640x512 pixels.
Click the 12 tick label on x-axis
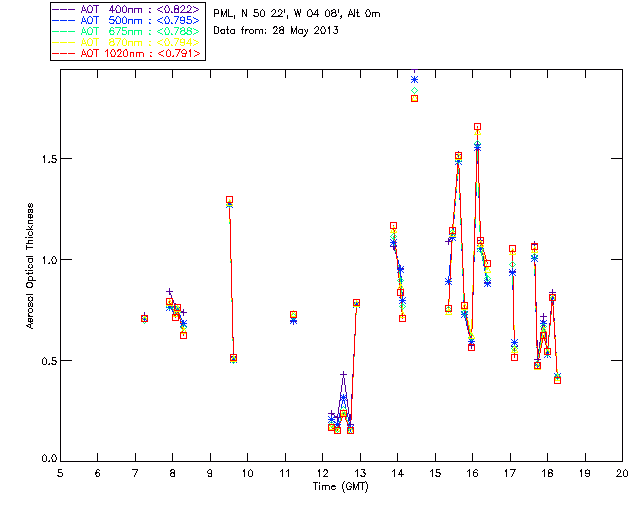click(322, 472)
